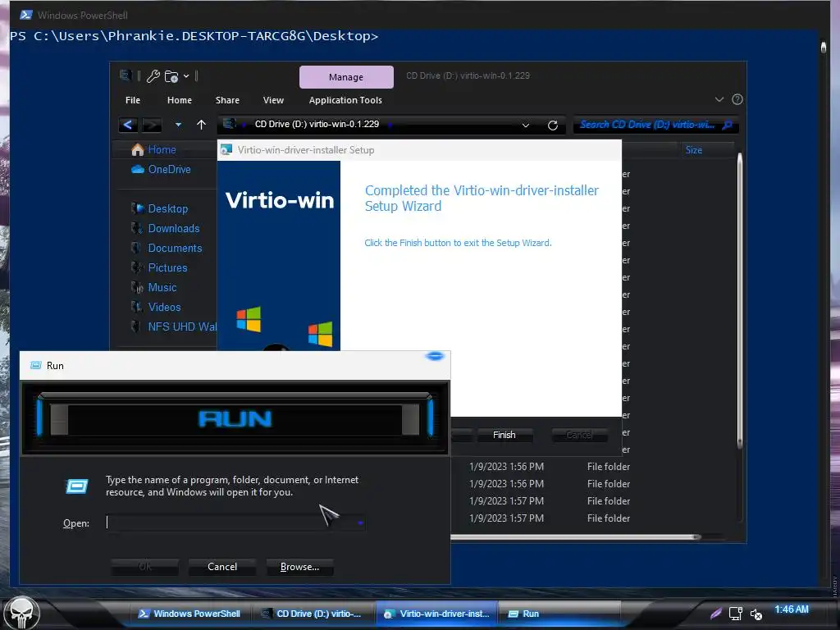Switch to CD Drive (D:) taskbar button
Screen dimensions: 840x630
pyautogui.click(x=311, y=614)
